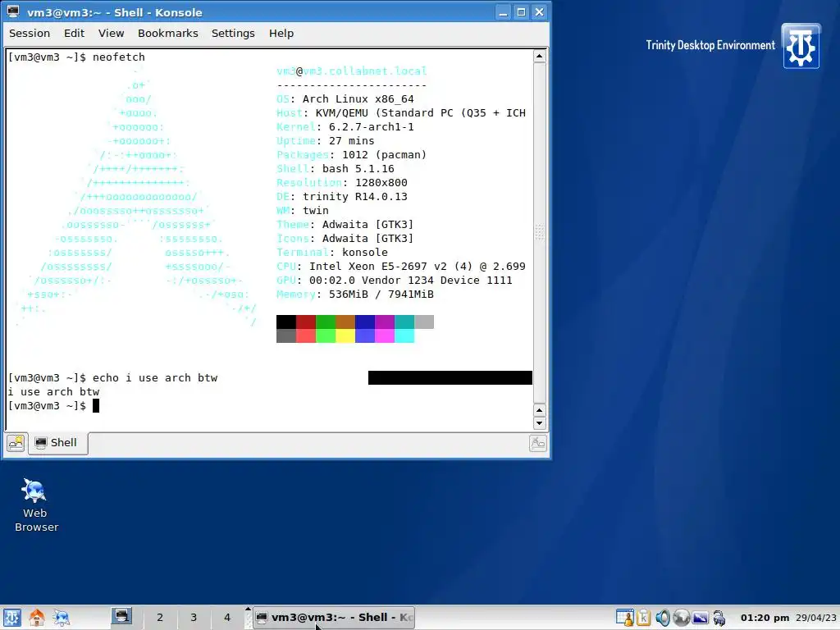
Task: Maximize the Konsole window
Action: point(521,12)
